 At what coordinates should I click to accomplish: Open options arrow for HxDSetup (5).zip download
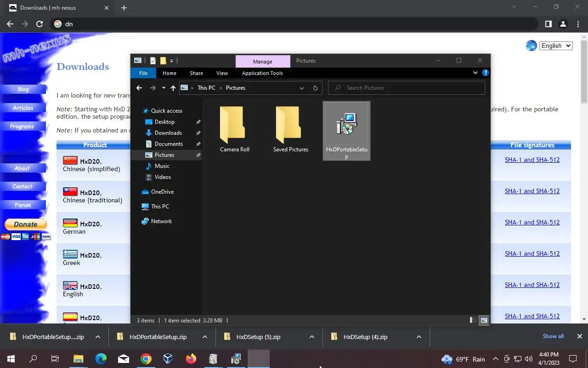(x=312, y=337)
